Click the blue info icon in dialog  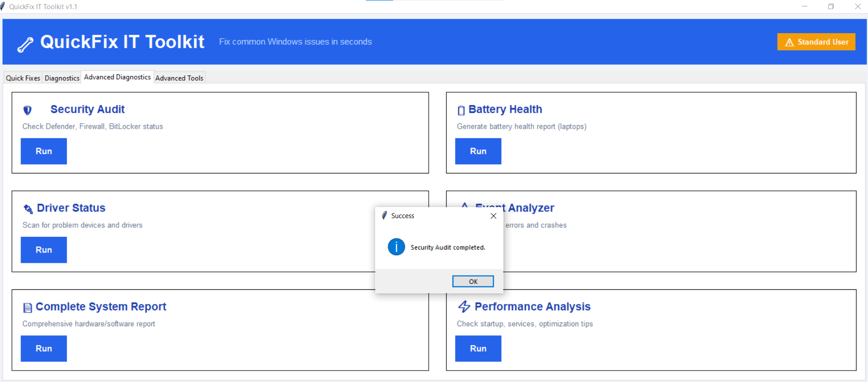pyautogui.click(x=396, y=247)
